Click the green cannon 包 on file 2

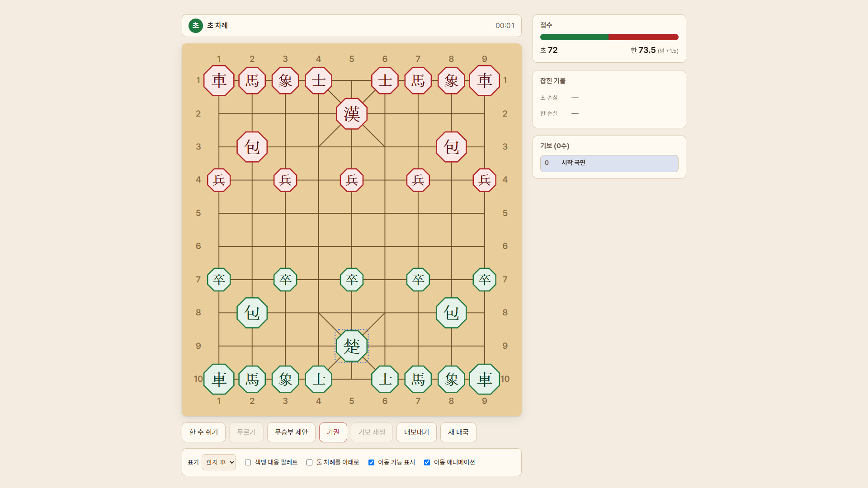pos(252,313)
